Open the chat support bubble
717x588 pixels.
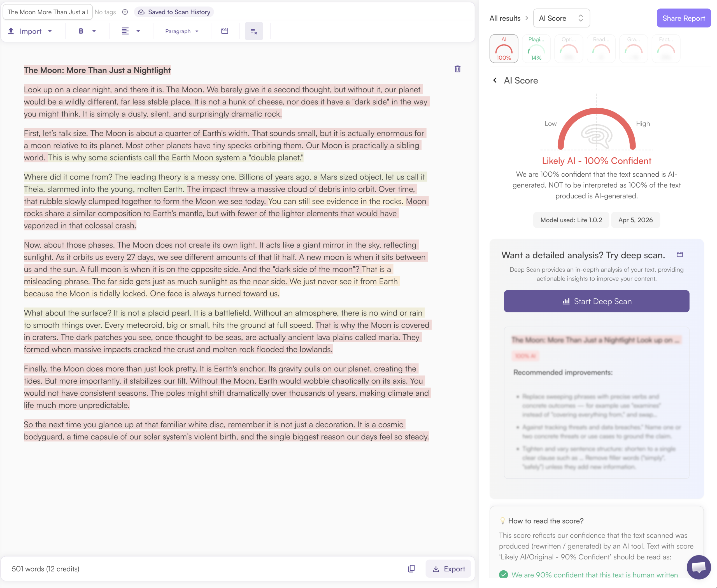(x=698, y=567)
